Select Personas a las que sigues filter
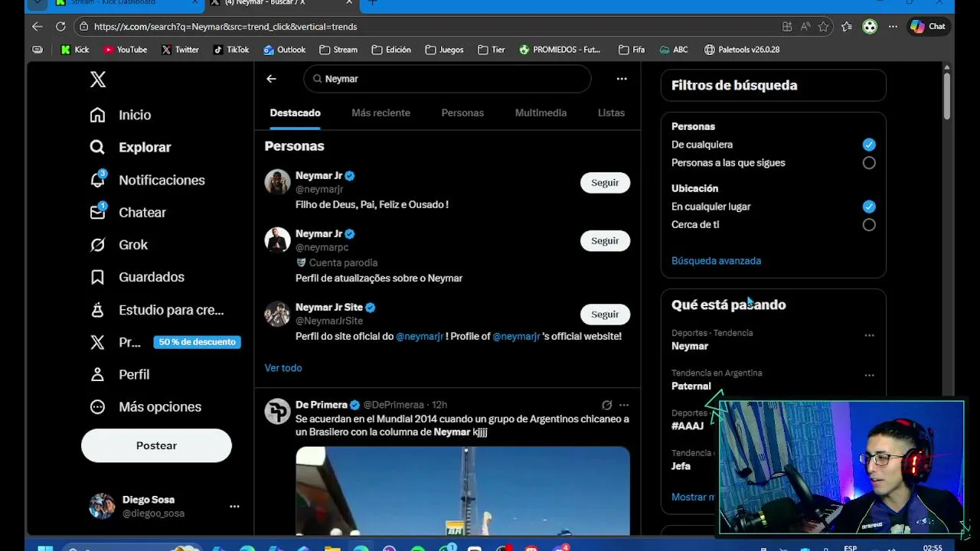The image size is (980, 551). point(869,163)
